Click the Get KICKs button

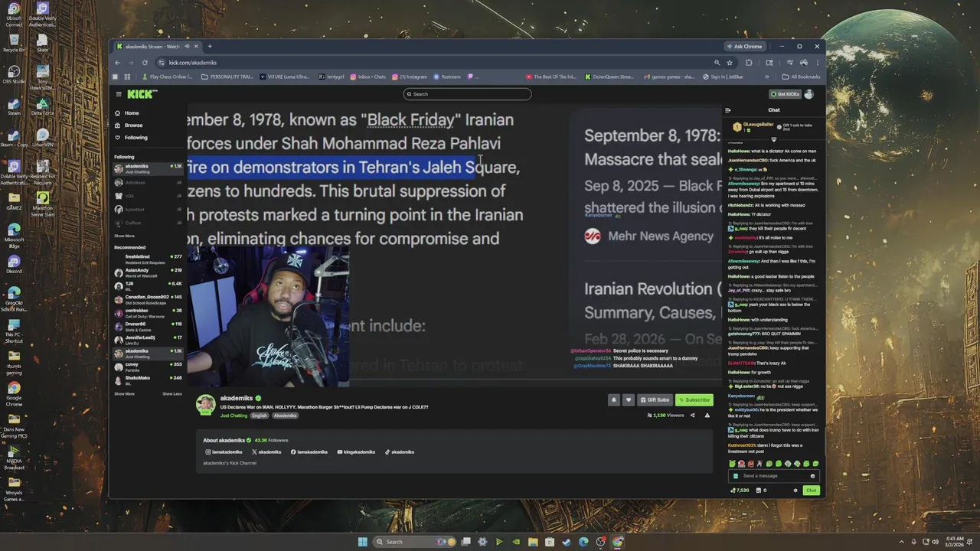click(x=785, y=94)
